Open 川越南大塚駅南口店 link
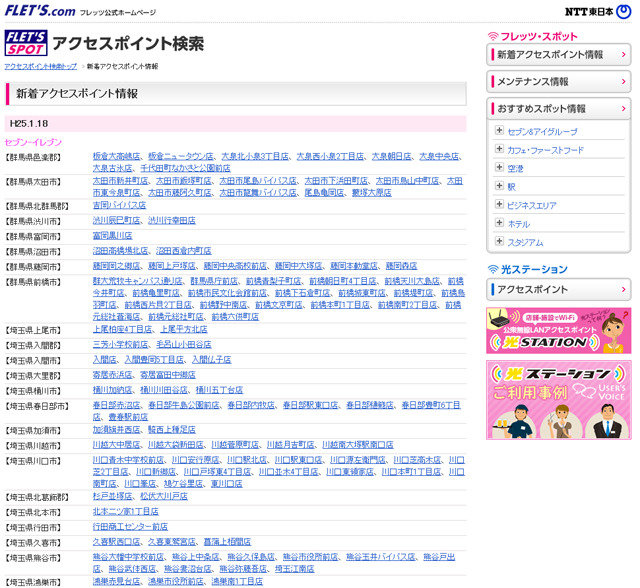The width and height of the screenshot is (640, 588). click(x=358, y=445)
